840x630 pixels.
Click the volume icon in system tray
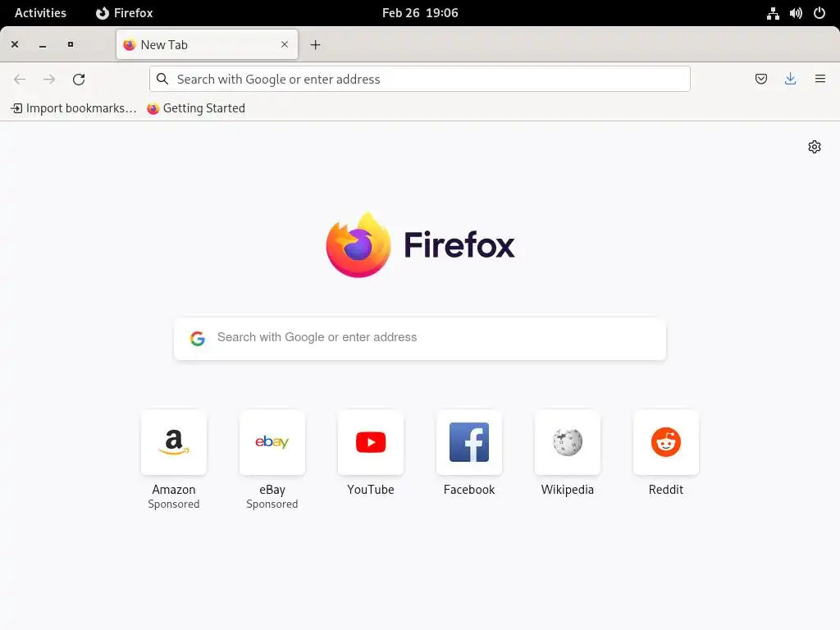(x=796, y=13)
